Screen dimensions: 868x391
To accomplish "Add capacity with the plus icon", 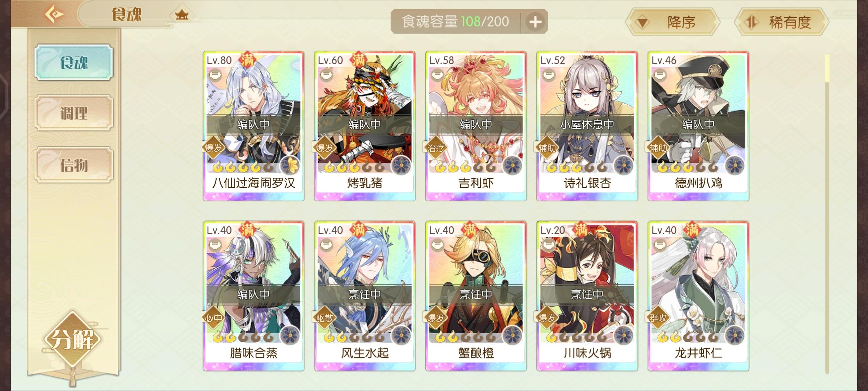I will coord(535,22).
